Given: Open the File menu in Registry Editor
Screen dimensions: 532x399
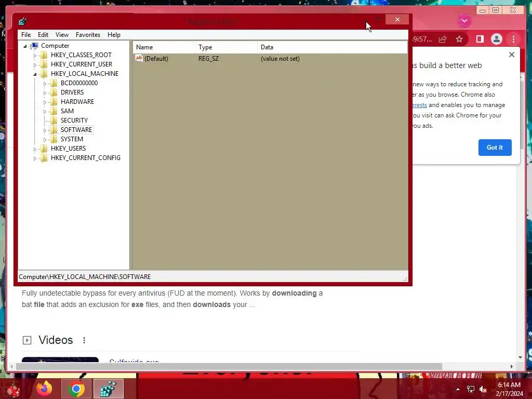Looking at the screenshot, I should [26, 35].
